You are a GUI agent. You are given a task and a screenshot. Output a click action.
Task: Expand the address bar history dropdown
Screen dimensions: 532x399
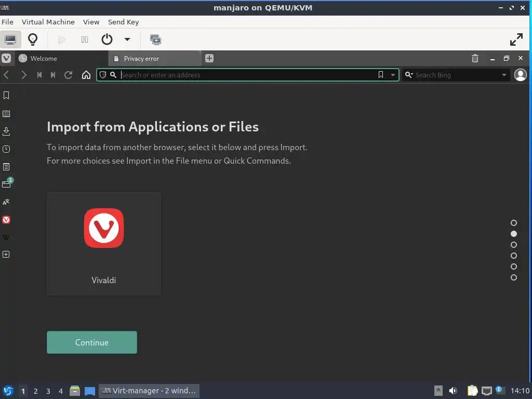click(393, 75)
